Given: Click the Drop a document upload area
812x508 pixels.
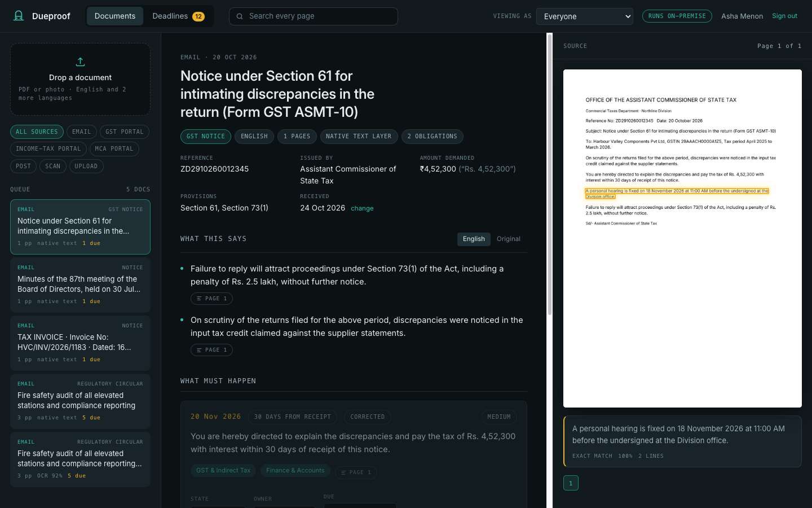Looking at the screenshot, I should (x=80, y=79).
